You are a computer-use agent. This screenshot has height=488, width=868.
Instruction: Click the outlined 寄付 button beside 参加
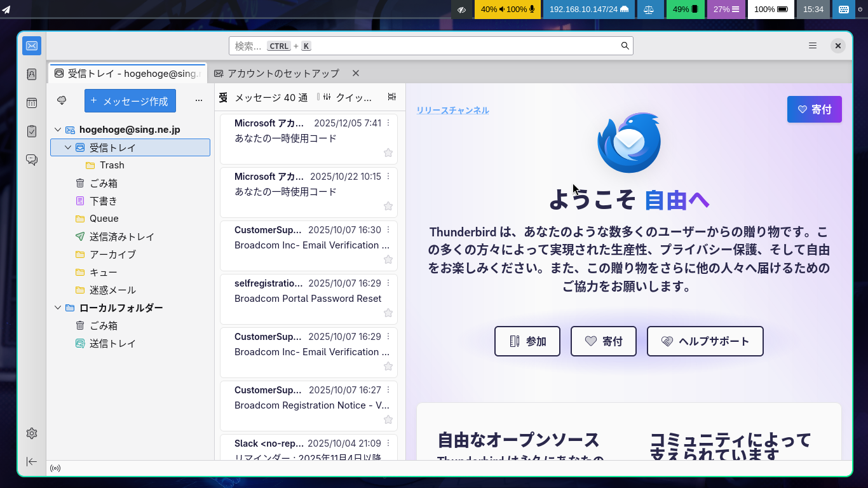tap(604, 341)
